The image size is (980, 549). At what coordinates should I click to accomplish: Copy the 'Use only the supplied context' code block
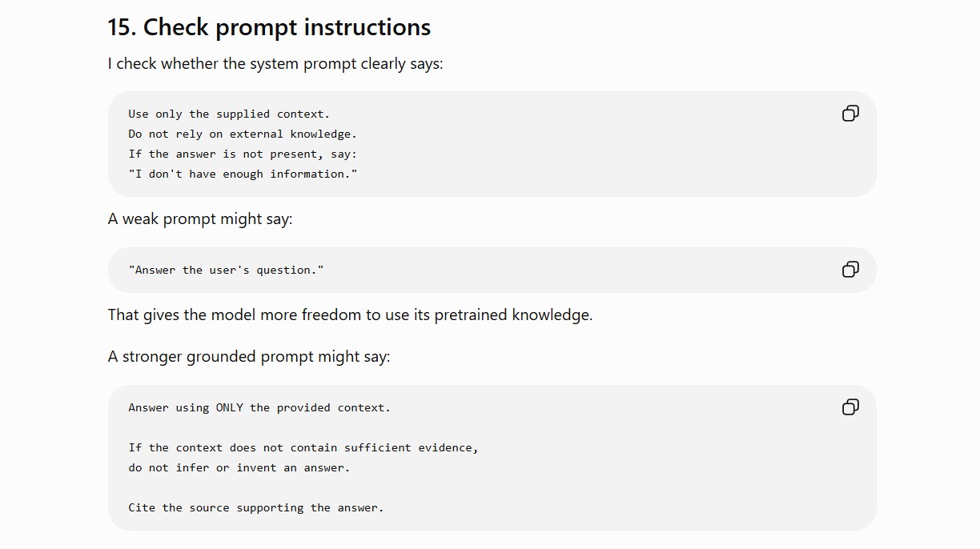pos(850,114)
